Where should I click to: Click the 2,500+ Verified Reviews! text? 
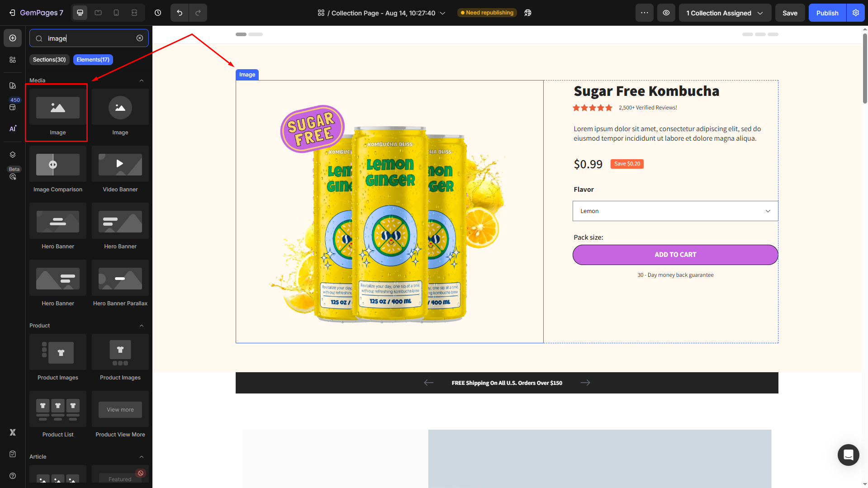648,108
